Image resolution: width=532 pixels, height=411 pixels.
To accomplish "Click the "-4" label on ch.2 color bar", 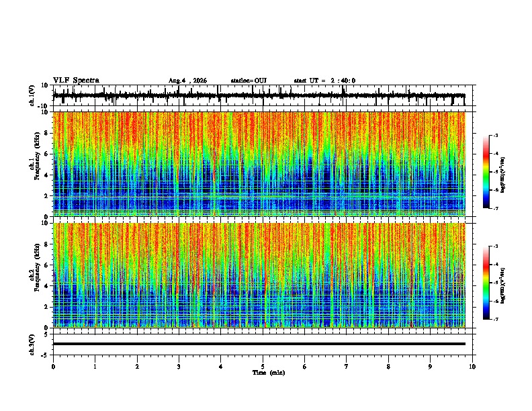I will coord(495,265).
